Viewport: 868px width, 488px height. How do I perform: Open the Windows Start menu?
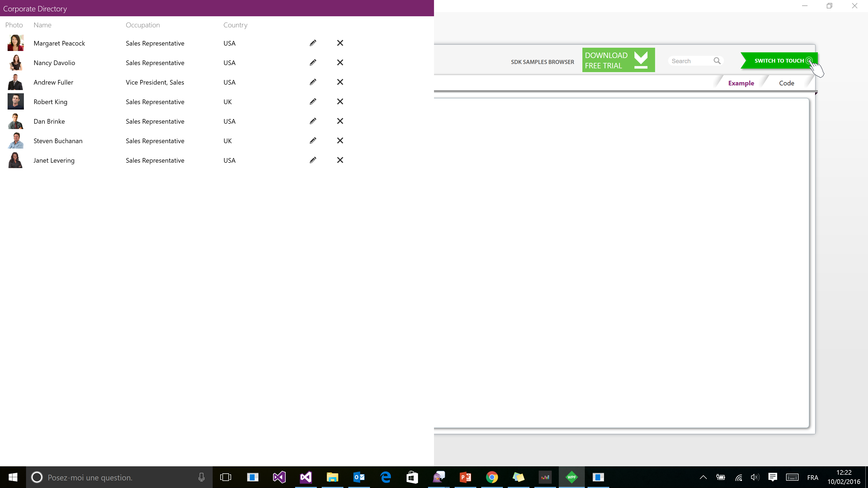tap(13, 477)
